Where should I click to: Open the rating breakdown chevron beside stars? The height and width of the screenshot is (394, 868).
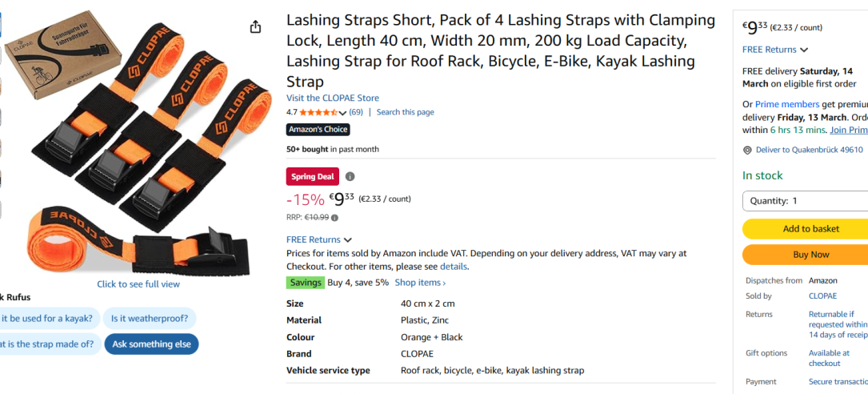point(343,113)
